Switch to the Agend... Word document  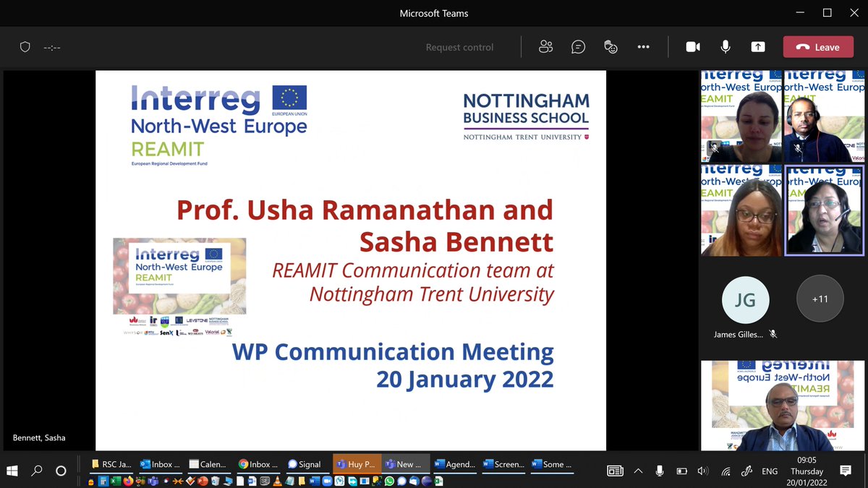[456, 463]
